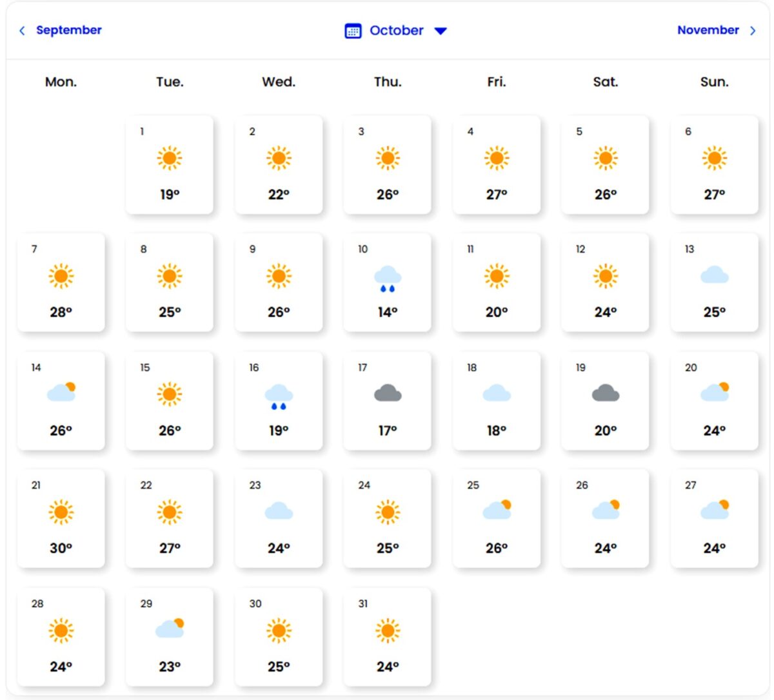Click the rain cloud icon on October 16

(279, 396)
